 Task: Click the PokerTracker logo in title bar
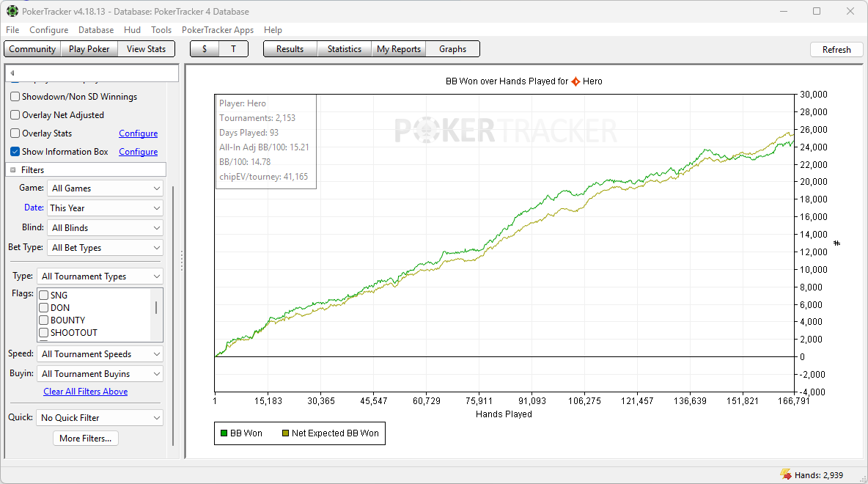[x=12, y=12]
